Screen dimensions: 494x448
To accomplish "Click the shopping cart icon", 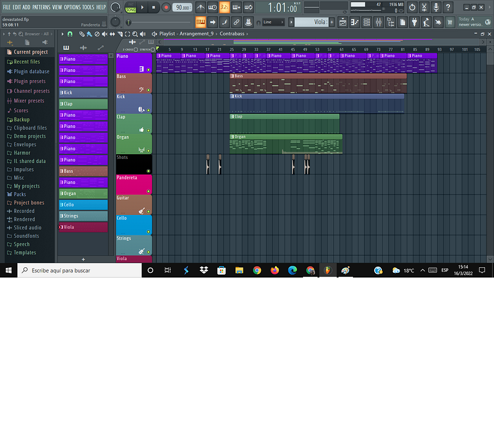I will (x=450, y=22).
